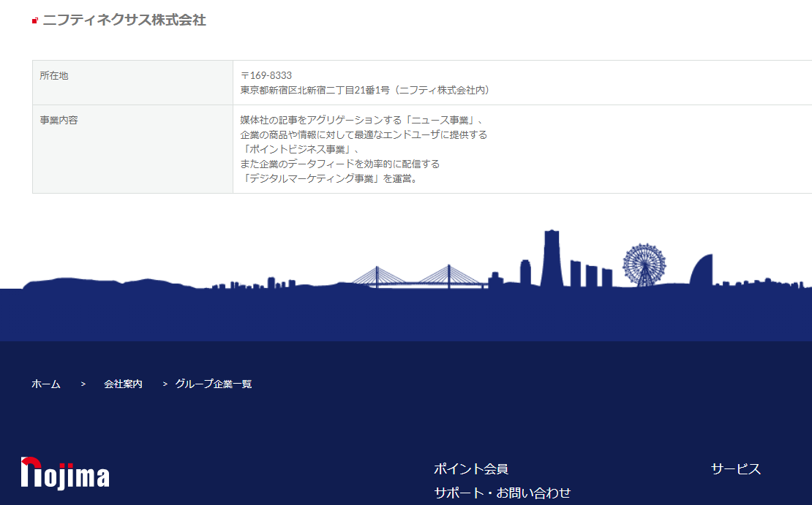Click the Nojima logo in the footer

tap(65, 473)
